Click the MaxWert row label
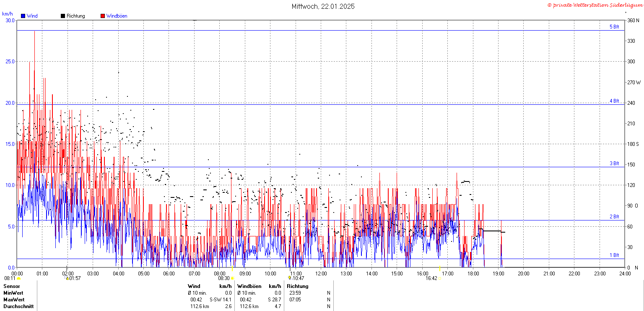 14,300
